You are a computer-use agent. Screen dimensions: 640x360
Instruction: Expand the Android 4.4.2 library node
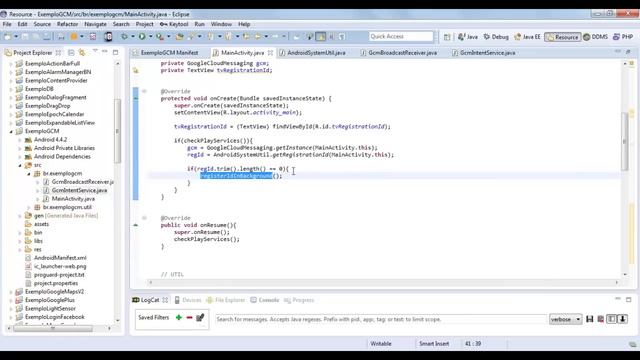click(x=20, y=140)
